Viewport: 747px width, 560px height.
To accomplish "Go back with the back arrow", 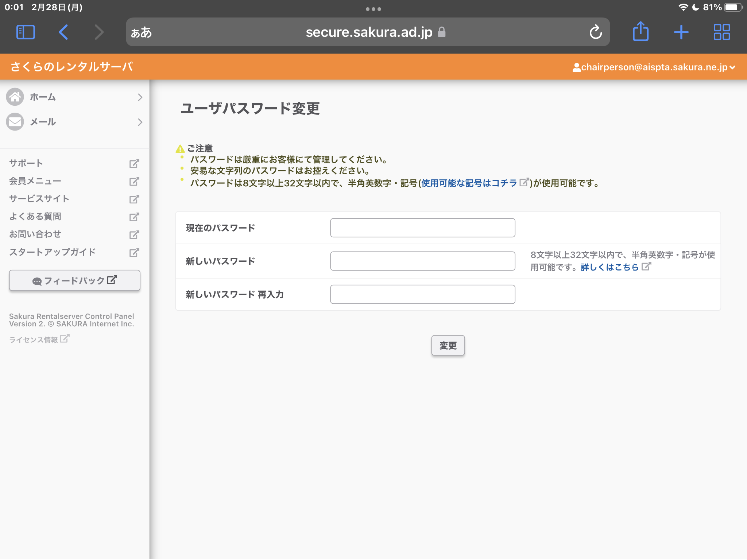I will coord(63,32).
